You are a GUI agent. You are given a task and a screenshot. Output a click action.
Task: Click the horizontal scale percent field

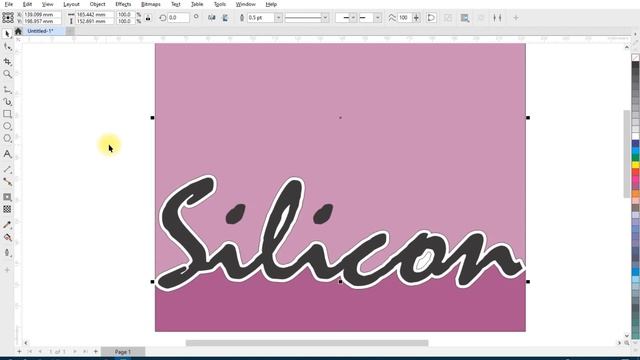coord(126,14)
